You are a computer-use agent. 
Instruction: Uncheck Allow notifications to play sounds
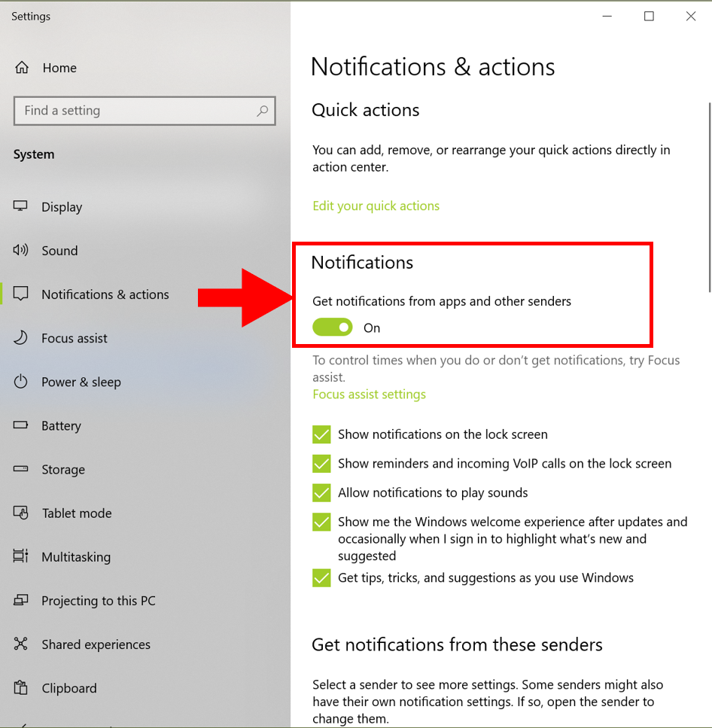[321, 493]
